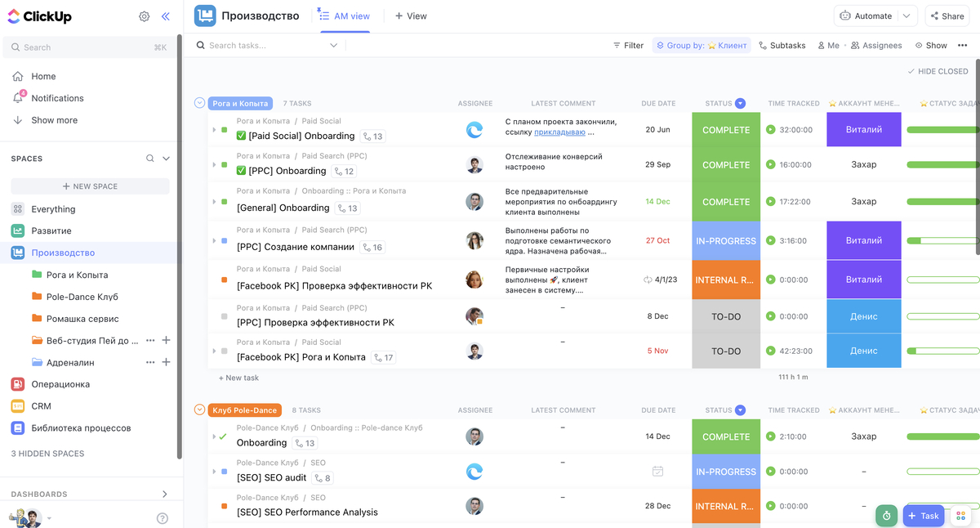
Task: Create a Task with plus button
Action: (924, 516)
